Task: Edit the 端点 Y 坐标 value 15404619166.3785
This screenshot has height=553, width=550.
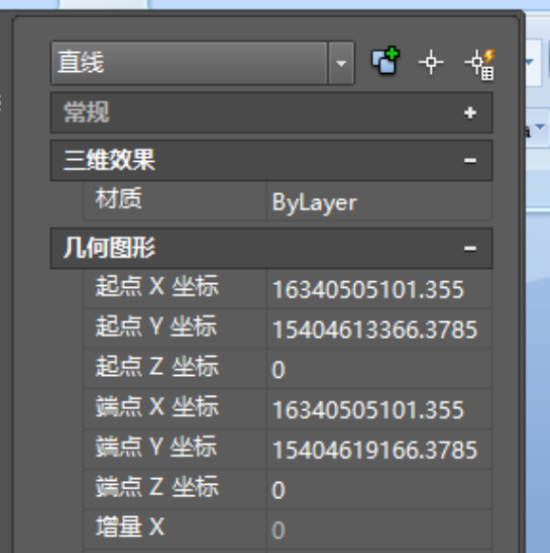Action: (379, 450)
